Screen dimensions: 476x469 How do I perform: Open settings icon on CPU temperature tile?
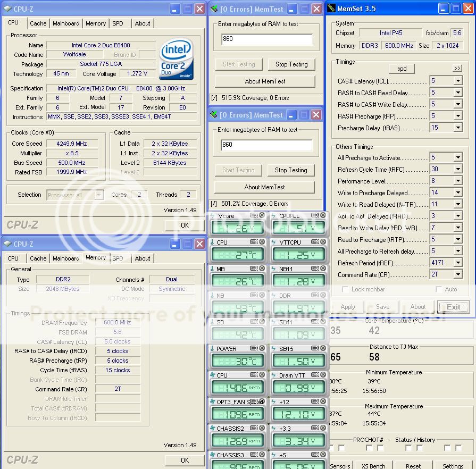(254, 242)
